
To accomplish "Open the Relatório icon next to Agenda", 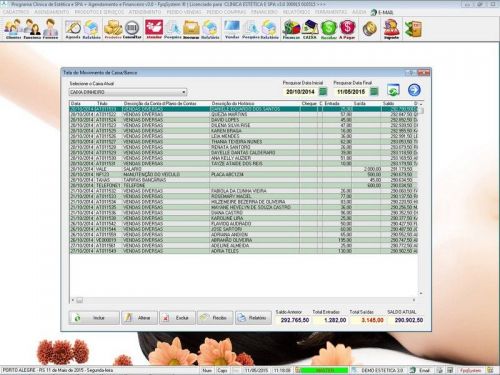I will tap(91, 29).
